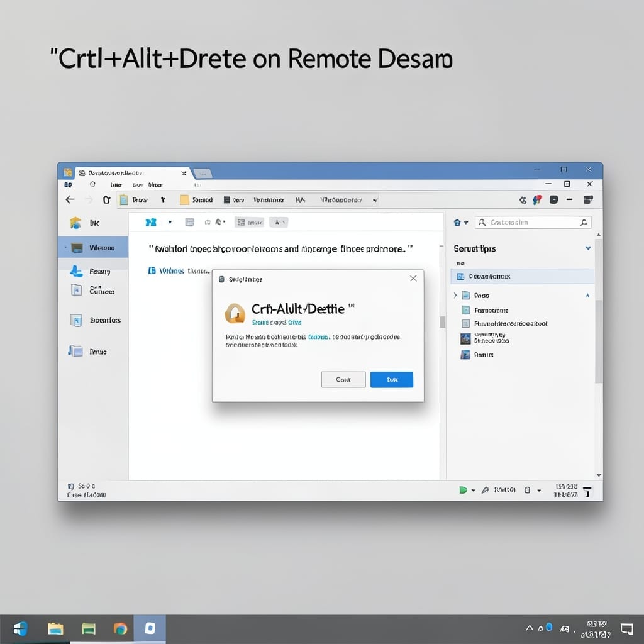Open File Explorer from the taskbar

click(x=55, y=628)
